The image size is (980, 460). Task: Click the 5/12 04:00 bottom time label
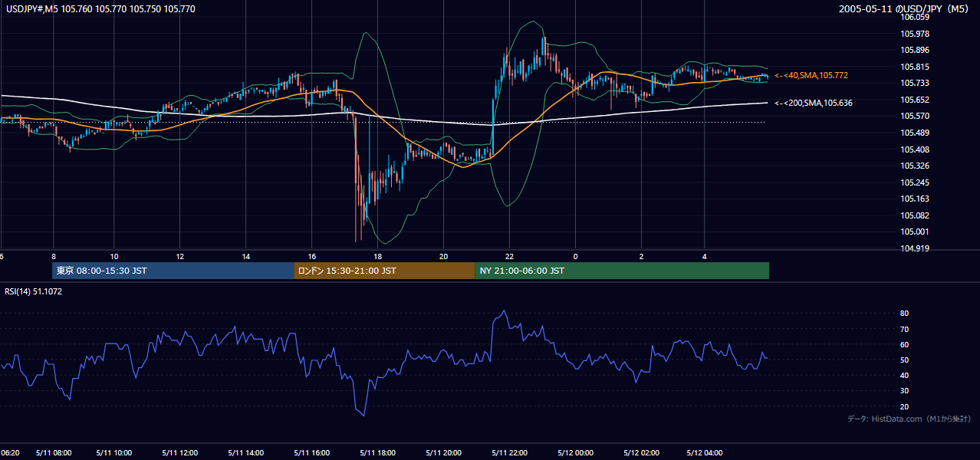click(x=704, y=452)
